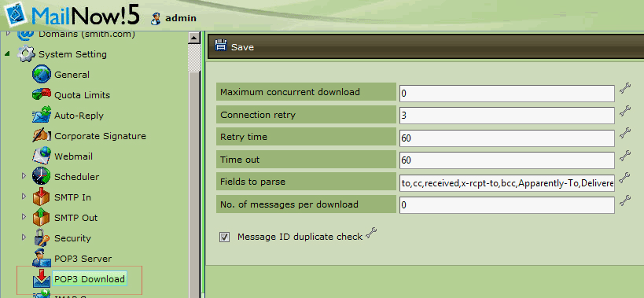Open the Corporate Signature pen icon
The height and width of the screenshot is (298, 644).
[42, 135]
